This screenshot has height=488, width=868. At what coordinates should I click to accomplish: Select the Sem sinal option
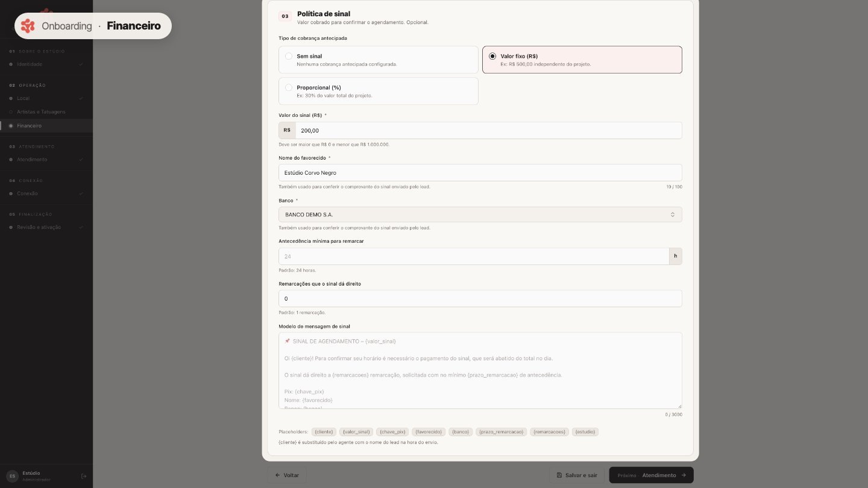[x=379, y=60]
